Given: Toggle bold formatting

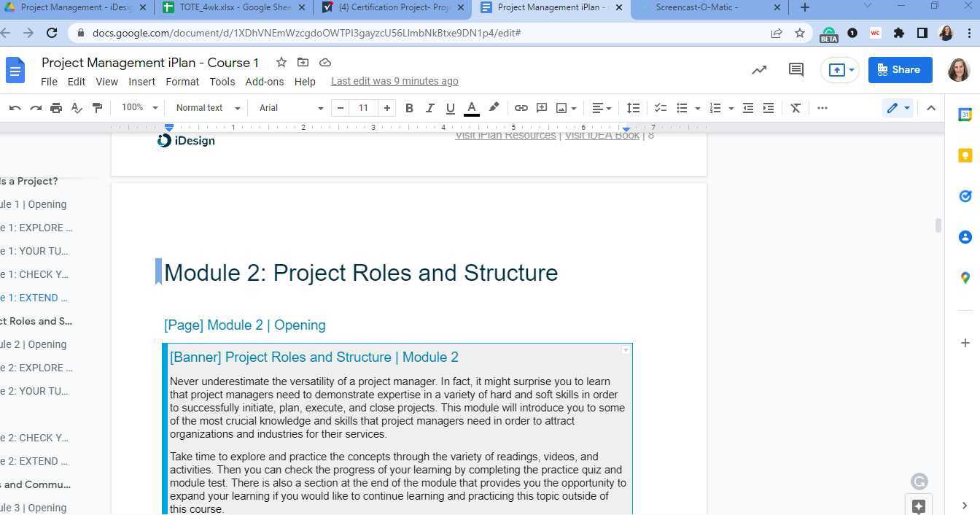Looking at the screenshot, I should pyautogui.click(x=409, y=107).
